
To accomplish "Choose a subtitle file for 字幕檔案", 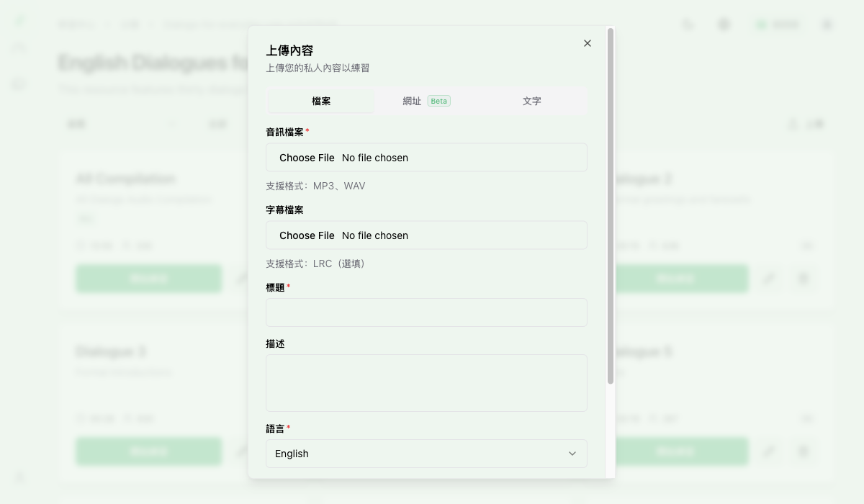I will 307,235.
